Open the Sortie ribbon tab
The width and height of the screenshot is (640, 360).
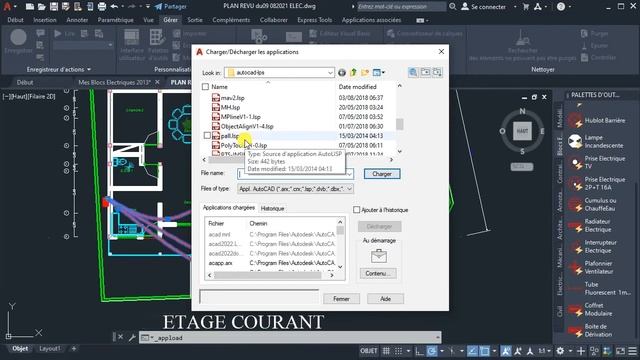point(195,20)
